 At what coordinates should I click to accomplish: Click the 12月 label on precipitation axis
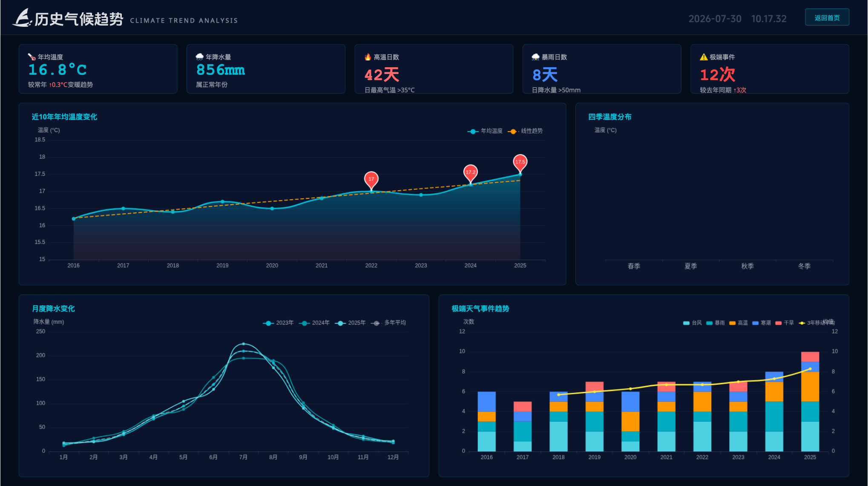coord(393,457)
